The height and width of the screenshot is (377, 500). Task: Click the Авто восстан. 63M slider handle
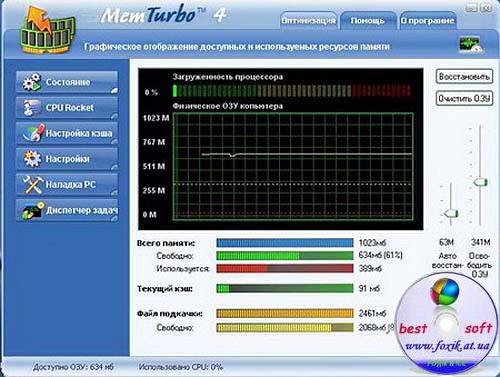[x=451, y=213]
